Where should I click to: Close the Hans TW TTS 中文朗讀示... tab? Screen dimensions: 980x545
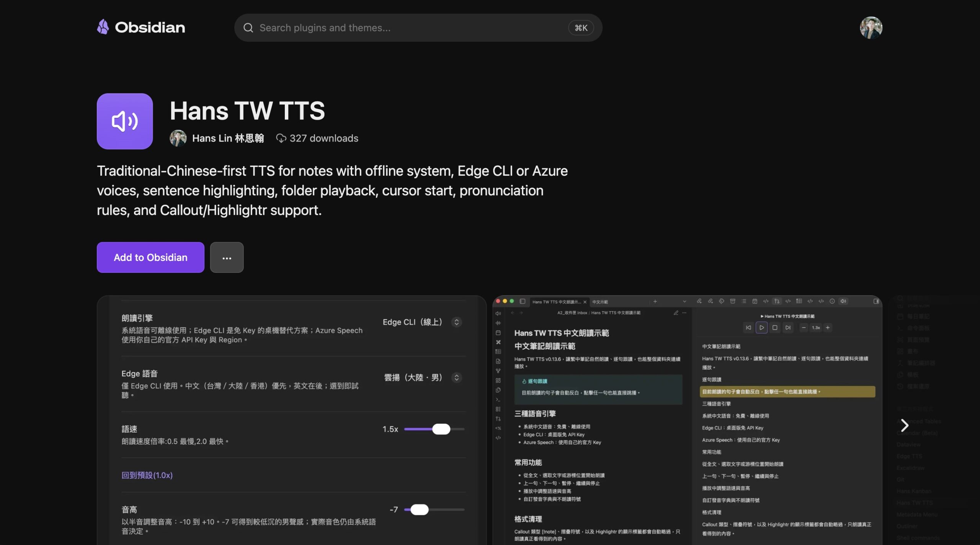(585, 302)
